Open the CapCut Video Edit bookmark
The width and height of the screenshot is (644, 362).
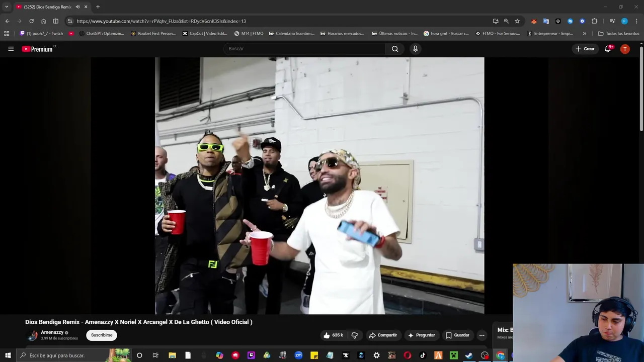pyautogui.click(x=205, y=34)
